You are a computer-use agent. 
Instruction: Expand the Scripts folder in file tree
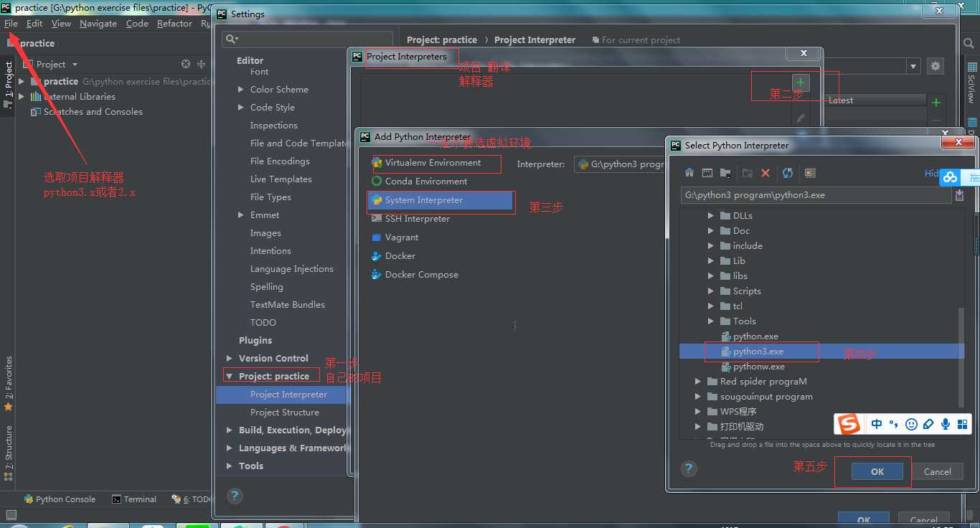(710, 291)
